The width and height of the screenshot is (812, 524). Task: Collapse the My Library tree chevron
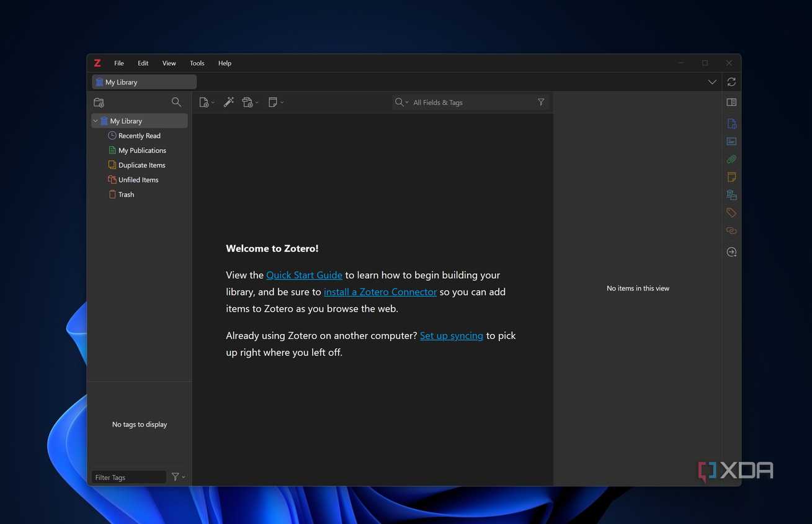[x=96, y=121]
